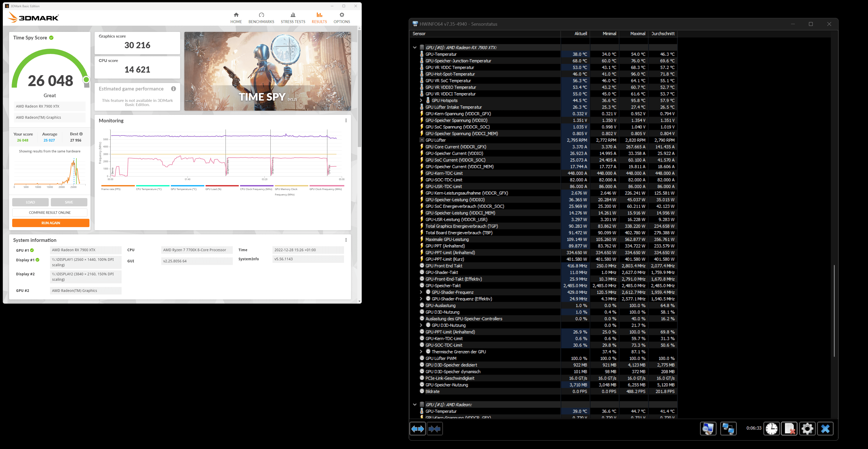Viewport: 868px width, 449px height.
Task: Click the HWiNFO logging document icon
Action: click(x=789, y=429)
